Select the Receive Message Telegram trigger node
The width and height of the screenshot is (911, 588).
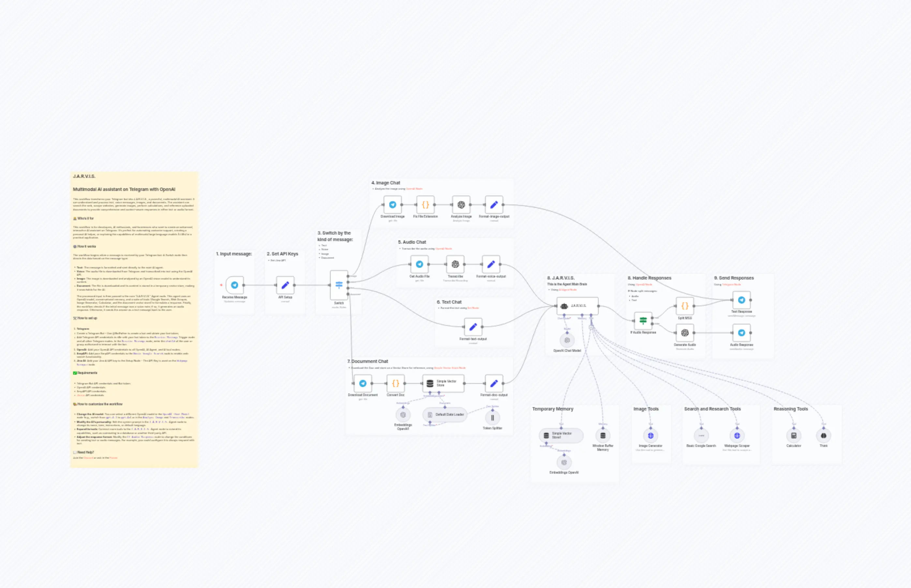(x=234, y=286)
